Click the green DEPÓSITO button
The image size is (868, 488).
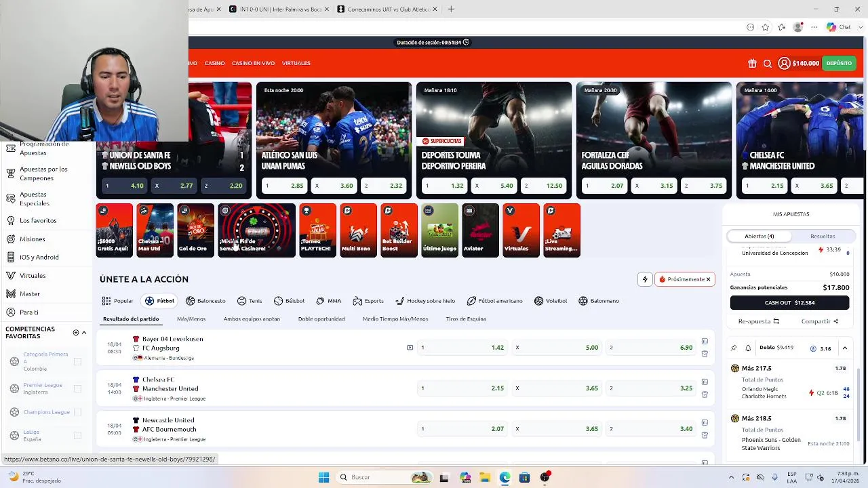tap(839, 63)
